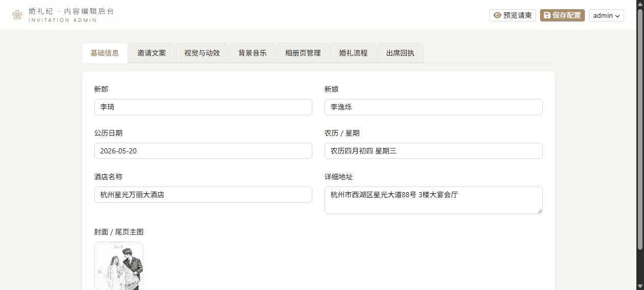This screenshot has width=644, height=290.
Task: Go to the 视觉与动效 tab
Action: (202, 53)
